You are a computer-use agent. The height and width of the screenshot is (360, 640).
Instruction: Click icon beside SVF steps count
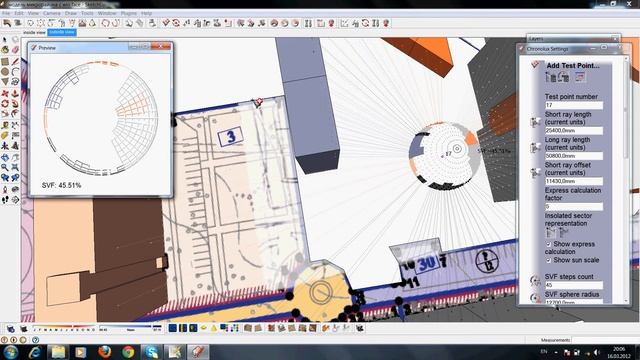535,281
